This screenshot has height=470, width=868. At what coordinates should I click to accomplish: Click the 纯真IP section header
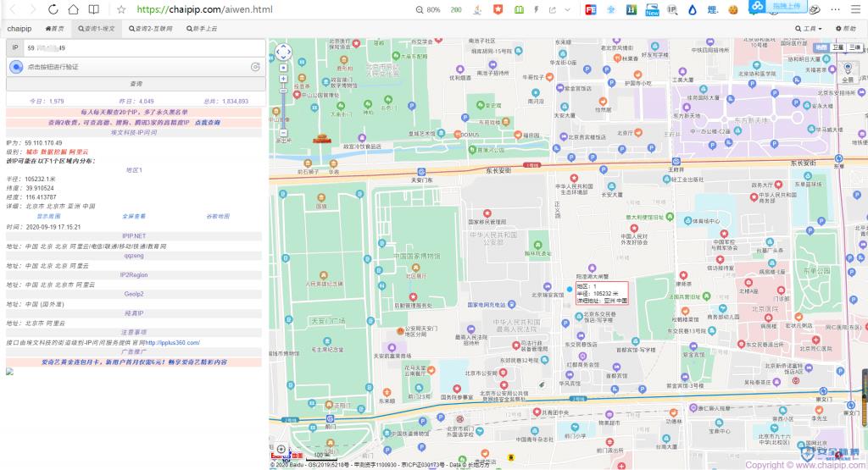[x=134, y=313]
